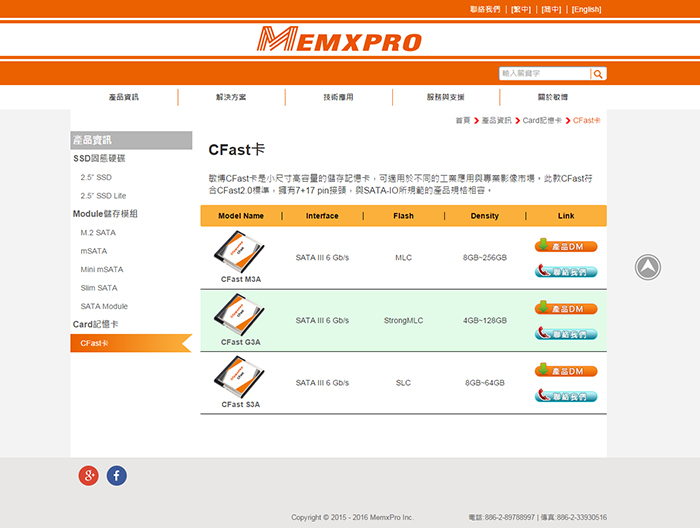The image size is (700, 528).
Task: Click the StrongMLC flash cell
Action: (403, 320)
